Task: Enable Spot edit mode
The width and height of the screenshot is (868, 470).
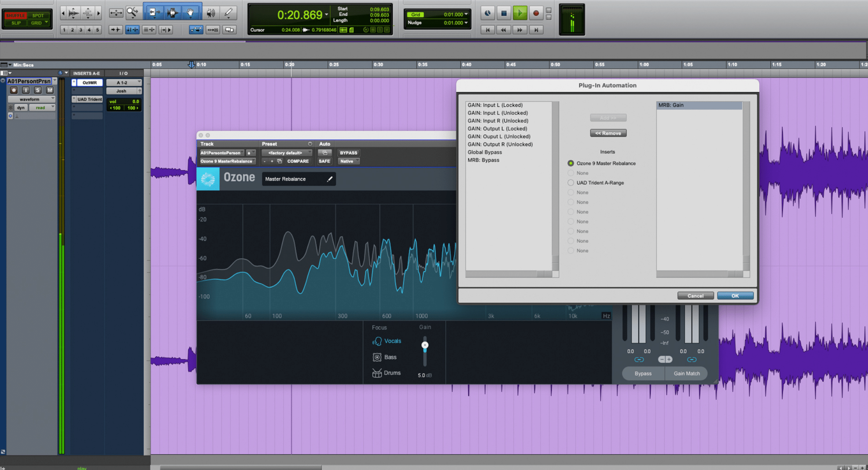Action: pos(38,15)
